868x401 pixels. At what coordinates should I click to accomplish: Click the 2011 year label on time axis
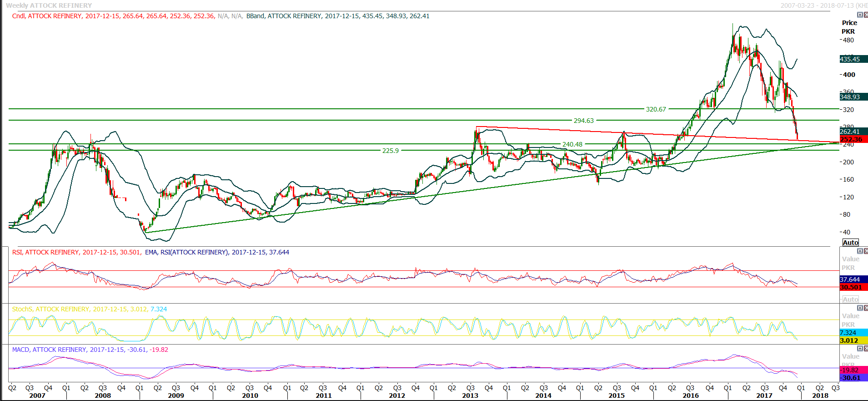click(x=324, y=396)
